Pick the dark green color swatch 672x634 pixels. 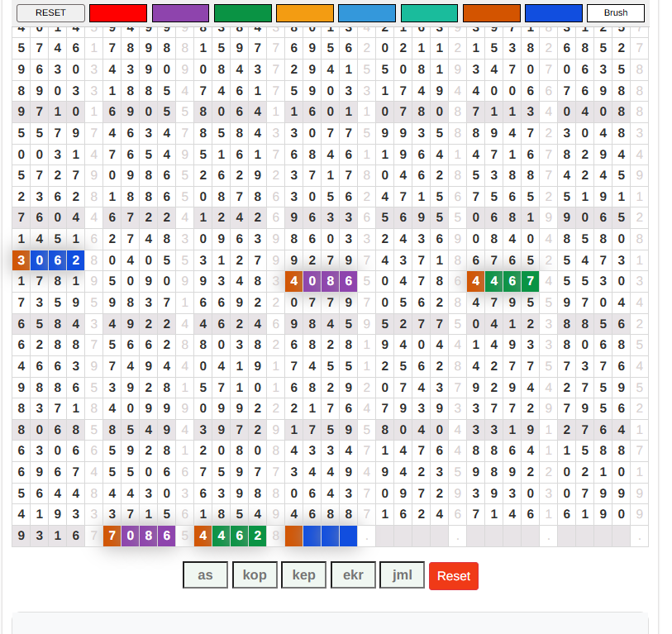(x=242, y=13)
